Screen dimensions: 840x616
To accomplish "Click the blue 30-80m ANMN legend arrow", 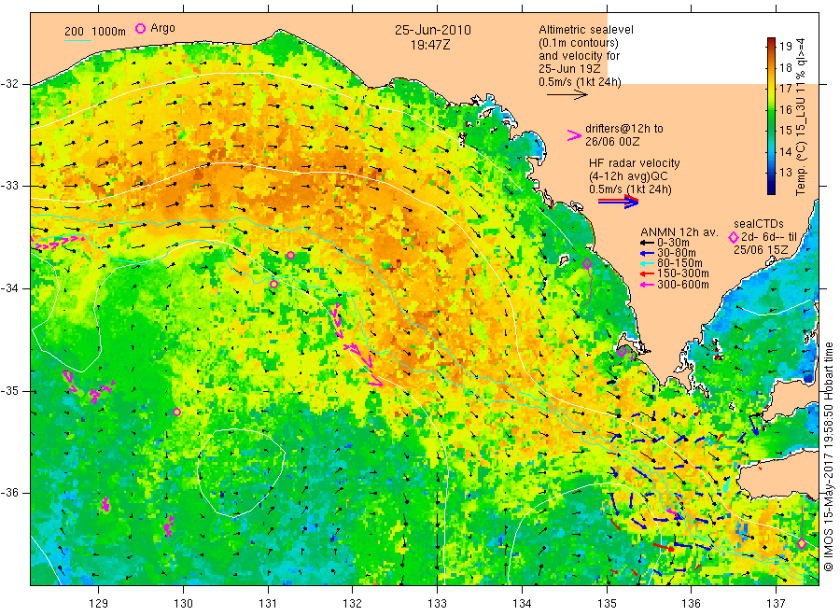I will click(647, 253).
